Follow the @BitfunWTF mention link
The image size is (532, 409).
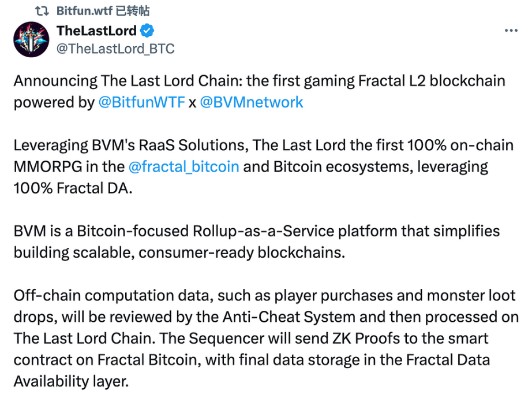pyautogui.click(x=142, y=102)
